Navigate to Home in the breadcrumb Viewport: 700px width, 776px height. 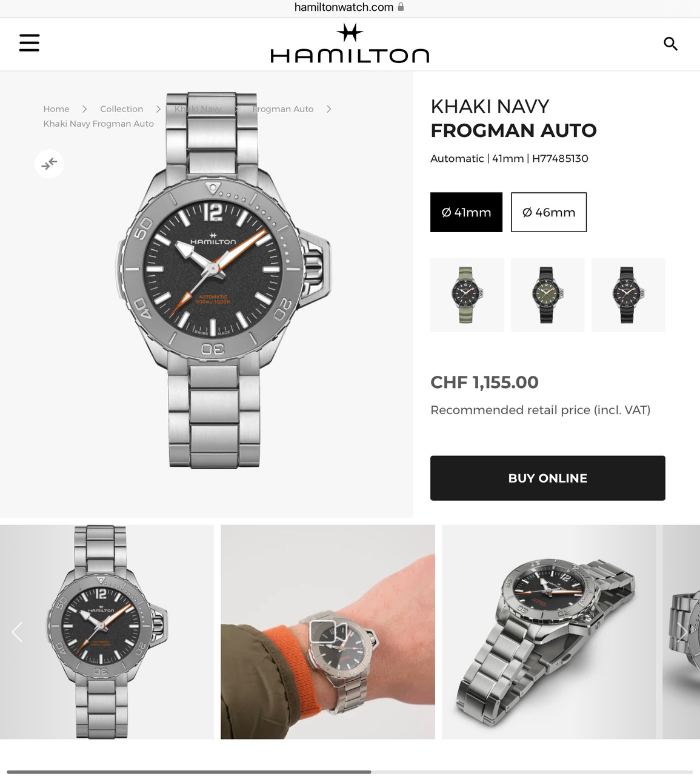click(x=56, y=109)
